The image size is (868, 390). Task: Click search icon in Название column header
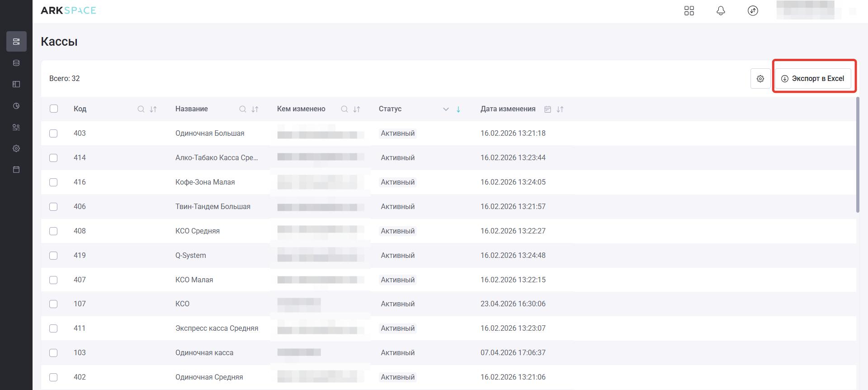(243, 109)
